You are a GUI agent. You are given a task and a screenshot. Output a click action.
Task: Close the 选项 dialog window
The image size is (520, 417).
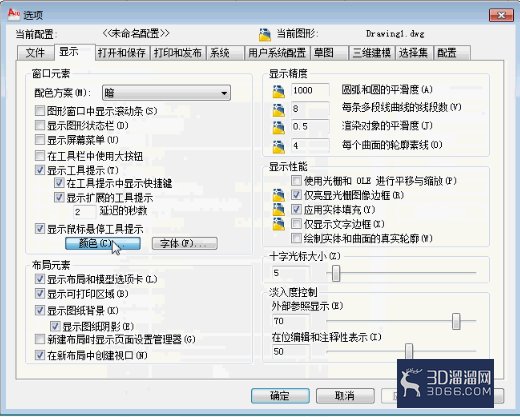[x=501, y=15]
